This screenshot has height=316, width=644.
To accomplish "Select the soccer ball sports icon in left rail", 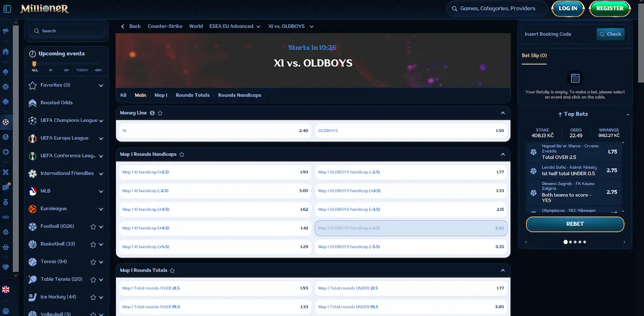I will coord(6,122).
